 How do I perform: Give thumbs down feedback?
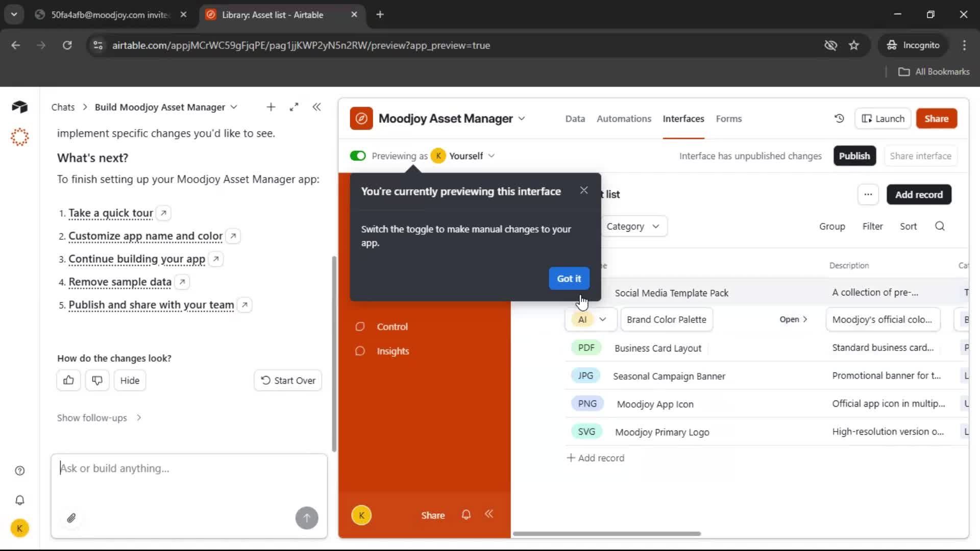pos(97,380)
